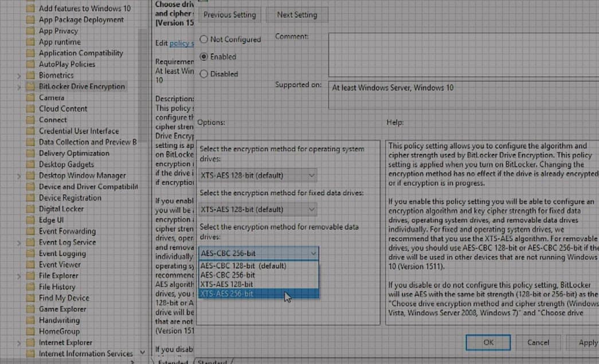This screenshot has height=364, width=599.
Task: Click the Internet Explorer folder icon
Action: (30, 342)
